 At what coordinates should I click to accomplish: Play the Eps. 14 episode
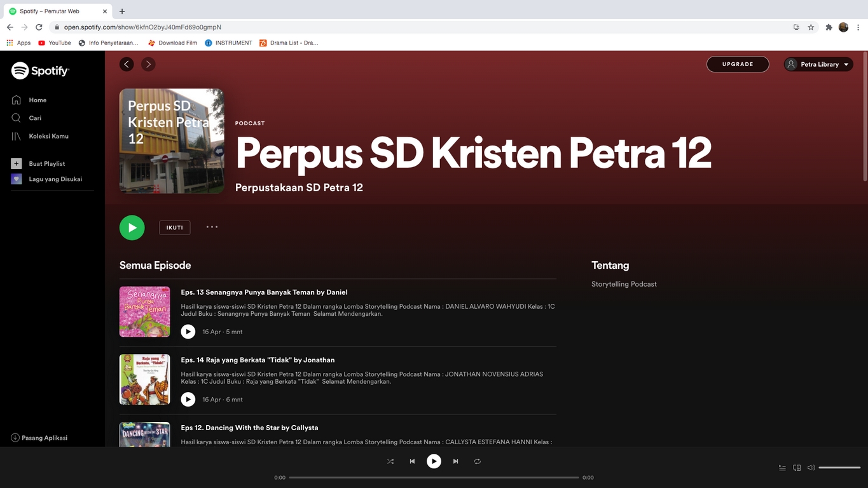(x=188, y=399)
